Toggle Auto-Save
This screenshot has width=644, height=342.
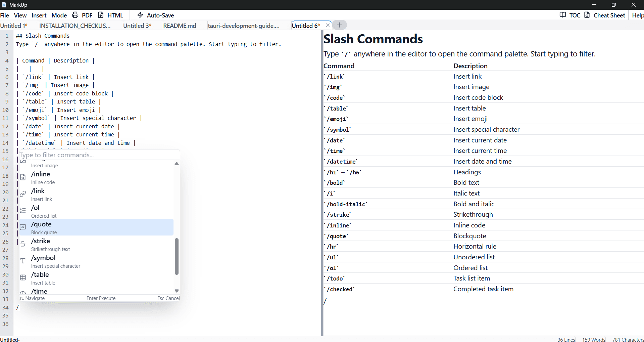click(x=155, y=15)
